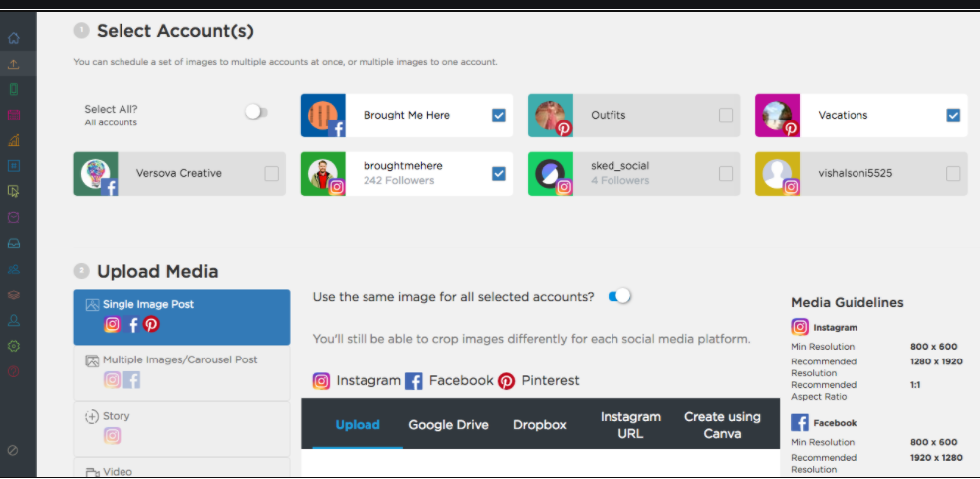Open the stacked layers sidebar icon
Image resolution: width=980 pixels, height=479 pixels.
[x=14, y=294]
